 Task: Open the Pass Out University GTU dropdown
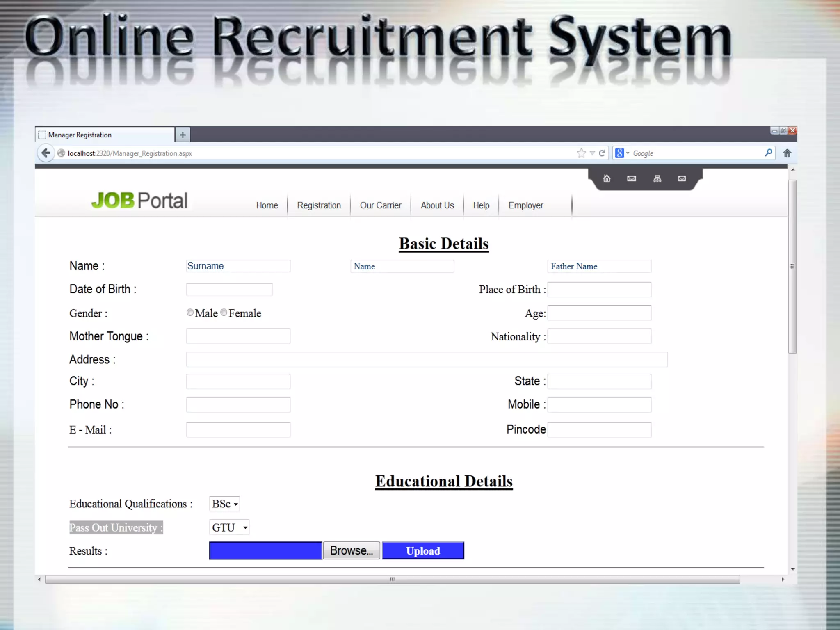click(x=229, y=527)
